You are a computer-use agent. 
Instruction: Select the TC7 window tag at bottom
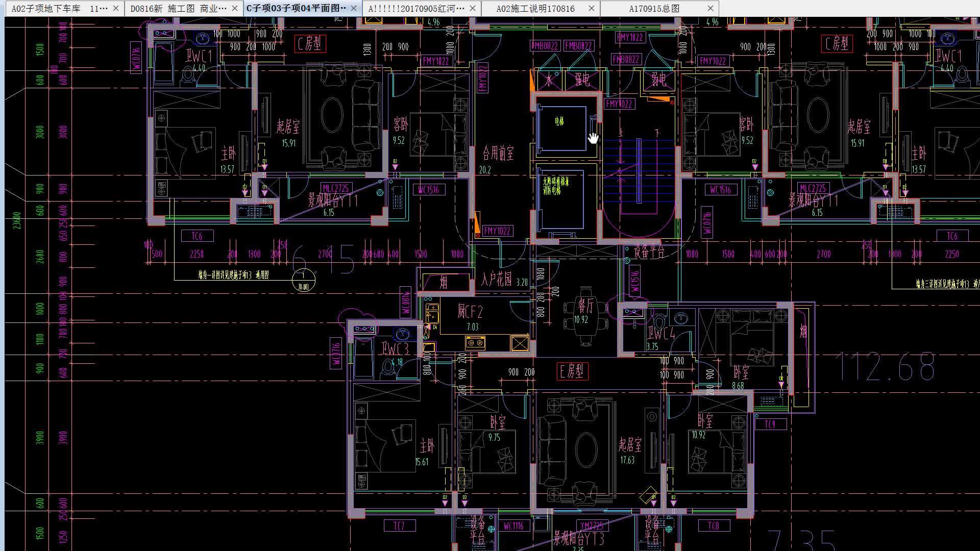(x=399, y=525)
